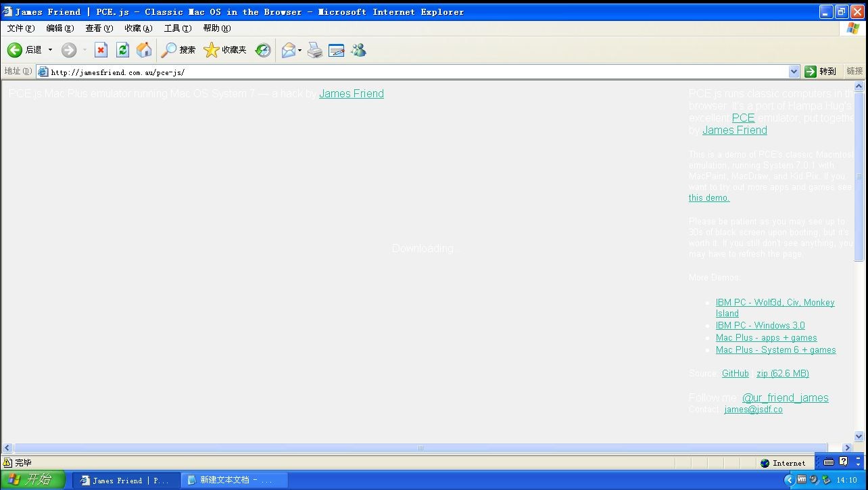
Task: Open the PCE emulator link
Action: pos(743,118)
